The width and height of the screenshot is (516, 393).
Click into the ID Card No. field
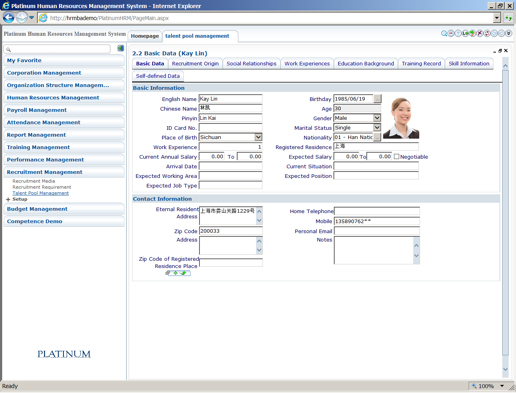[230, 128]
